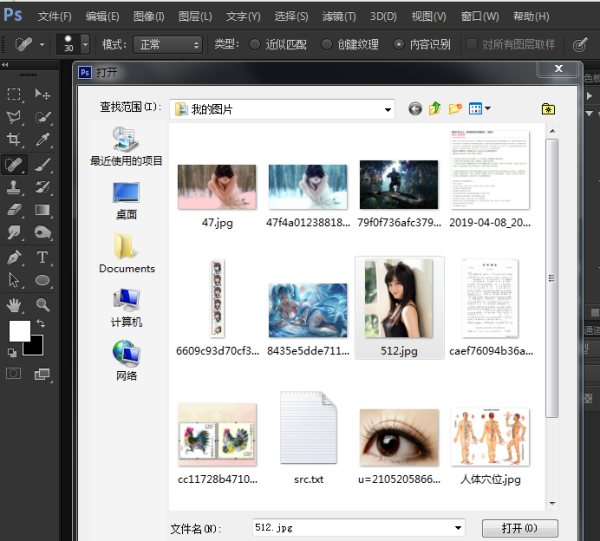Select the Brush tool
600x541 pixels.
[42, 165]
